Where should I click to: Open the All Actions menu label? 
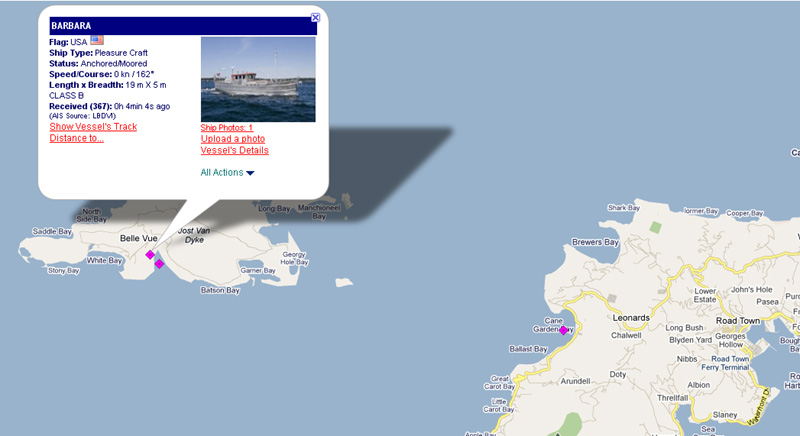221,172
